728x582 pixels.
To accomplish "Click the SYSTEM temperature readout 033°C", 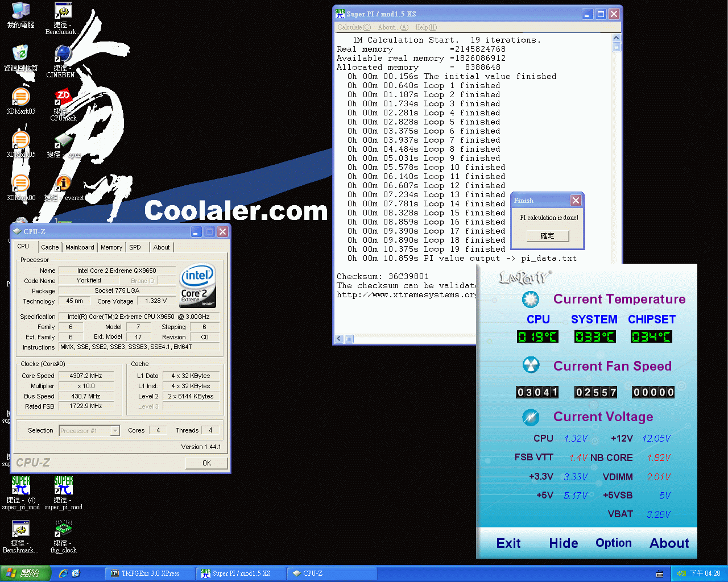I will coord(595,336).
